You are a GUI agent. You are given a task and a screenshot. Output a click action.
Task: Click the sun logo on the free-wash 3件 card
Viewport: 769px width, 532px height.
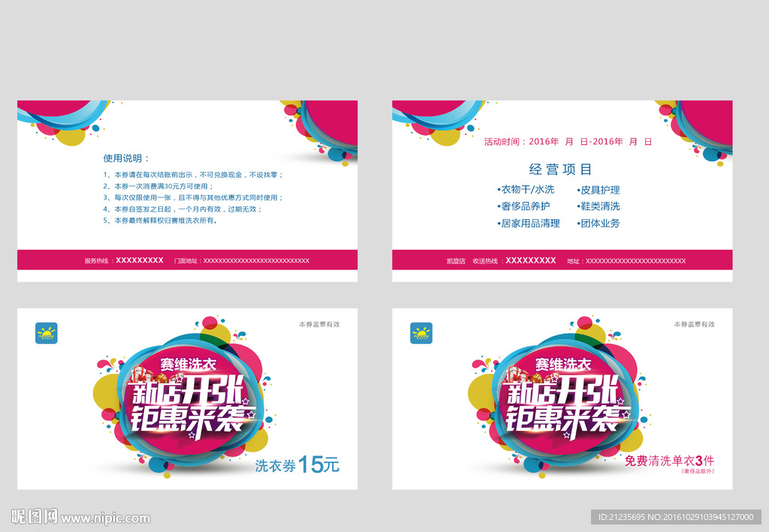421,333
